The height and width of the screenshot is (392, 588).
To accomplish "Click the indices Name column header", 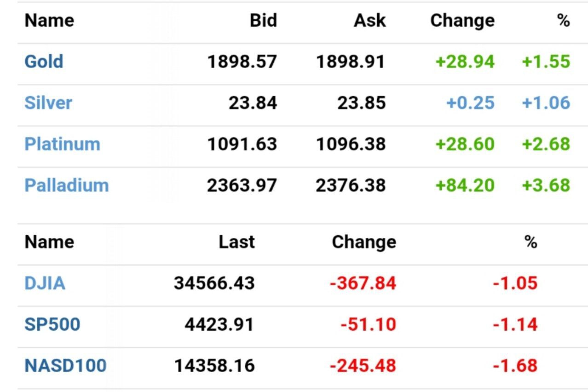I will pos(49,242).
